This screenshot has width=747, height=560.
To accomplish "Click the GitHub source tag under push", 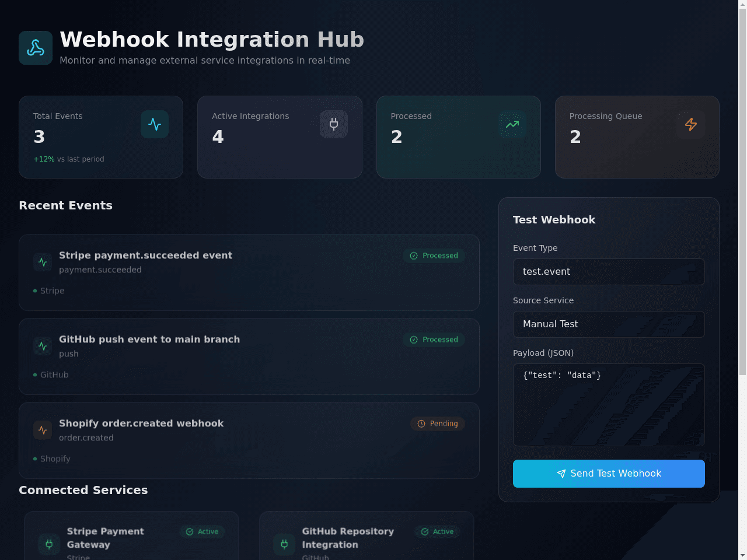I will [x=51, y=374].
